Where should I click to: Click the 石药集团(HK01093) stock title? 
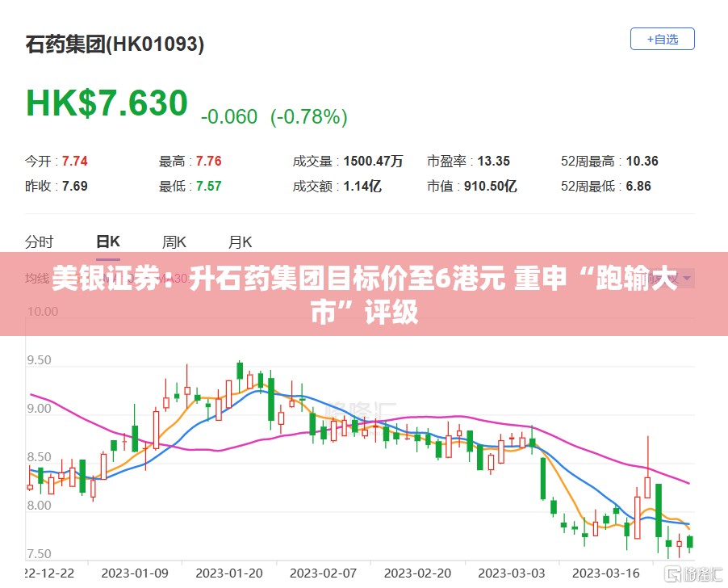[115, 44]
